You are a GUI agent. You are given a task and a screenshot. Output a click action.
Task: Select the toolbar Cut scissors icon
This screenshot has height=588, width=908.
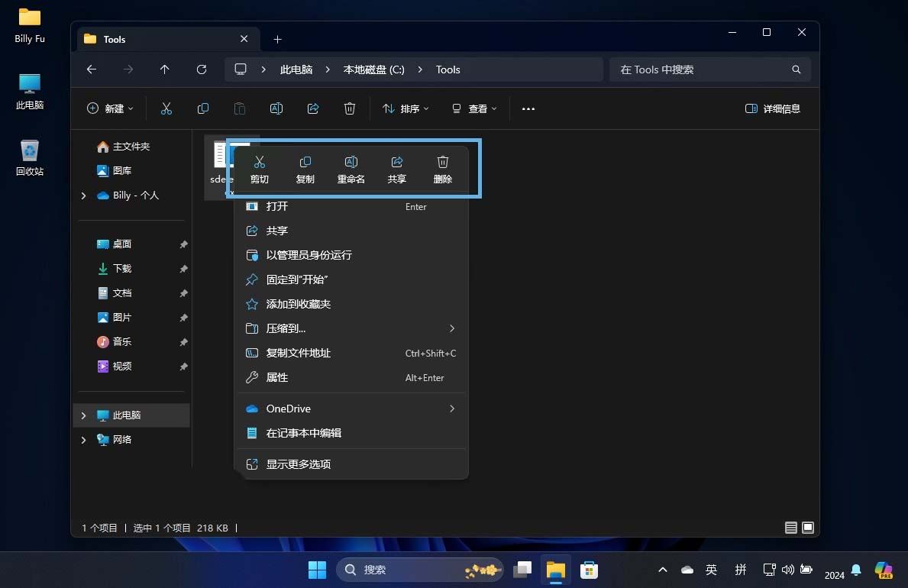click(166, 108)
